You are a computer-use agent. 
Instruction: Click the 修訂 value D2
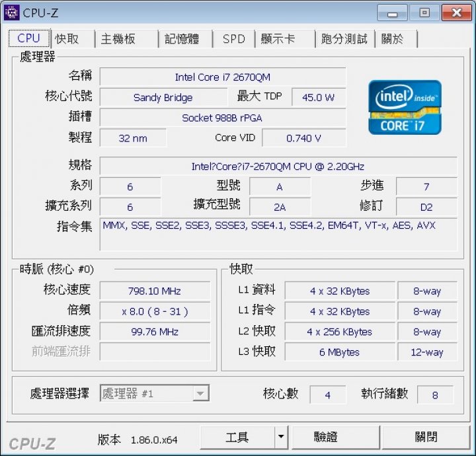point(426,207)
